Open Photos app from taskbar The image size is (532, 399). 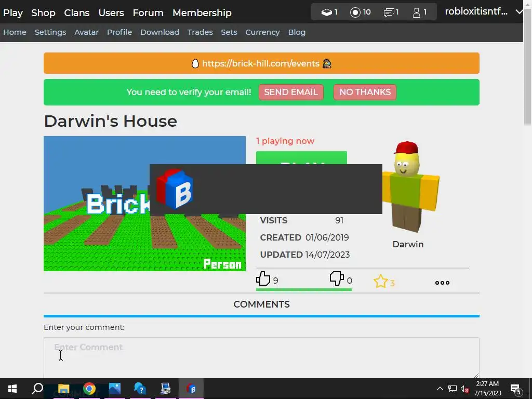(x=115, y=389)
